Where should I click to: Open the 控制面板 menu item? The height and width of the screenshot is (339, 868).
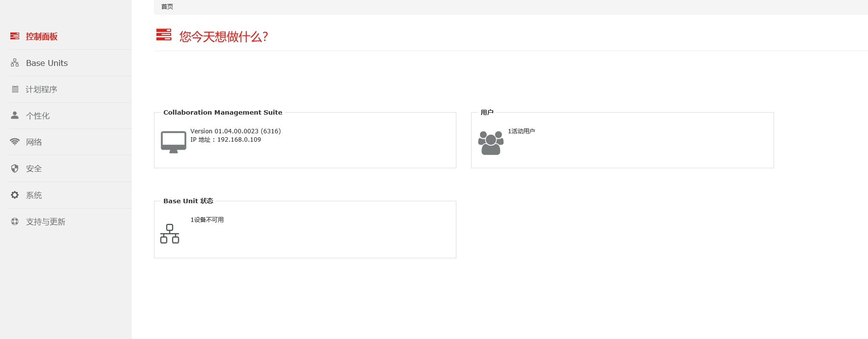click(x=42, y=36)
